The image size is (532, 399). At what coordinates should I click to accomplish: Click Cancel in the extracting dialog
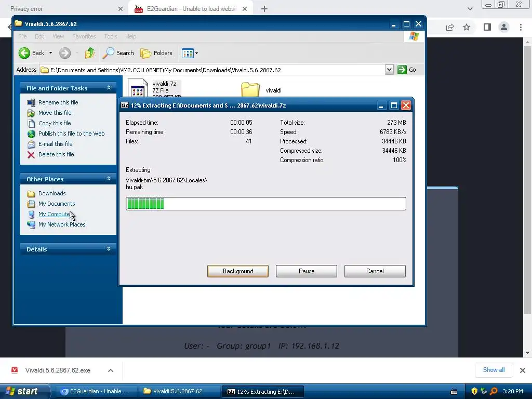click(375, 271)
